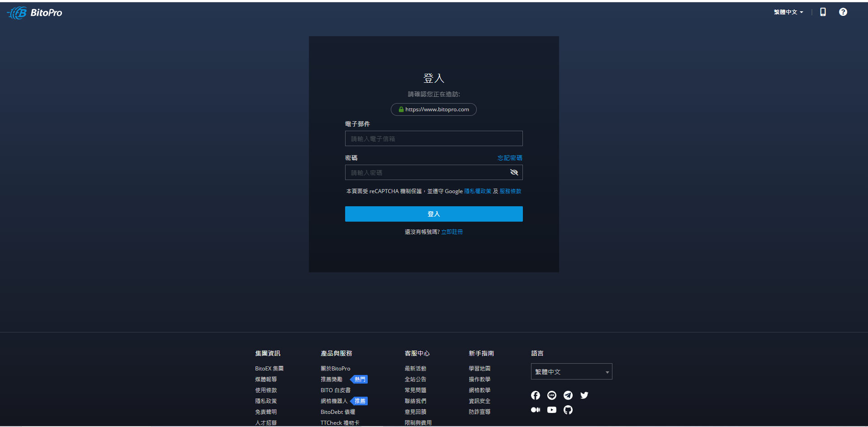This screenshot has height=427, width=868.
Task: Click the 語言 footer heading
Action: (537, 353)
